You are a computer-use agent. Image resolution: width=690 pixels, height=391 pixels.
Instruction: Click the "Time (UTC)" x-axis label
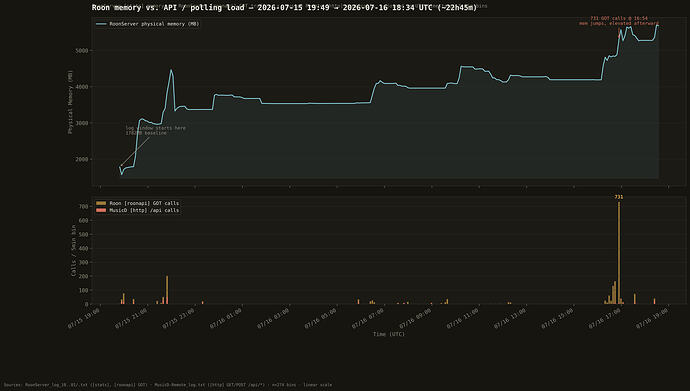click(x=389, y=334)
